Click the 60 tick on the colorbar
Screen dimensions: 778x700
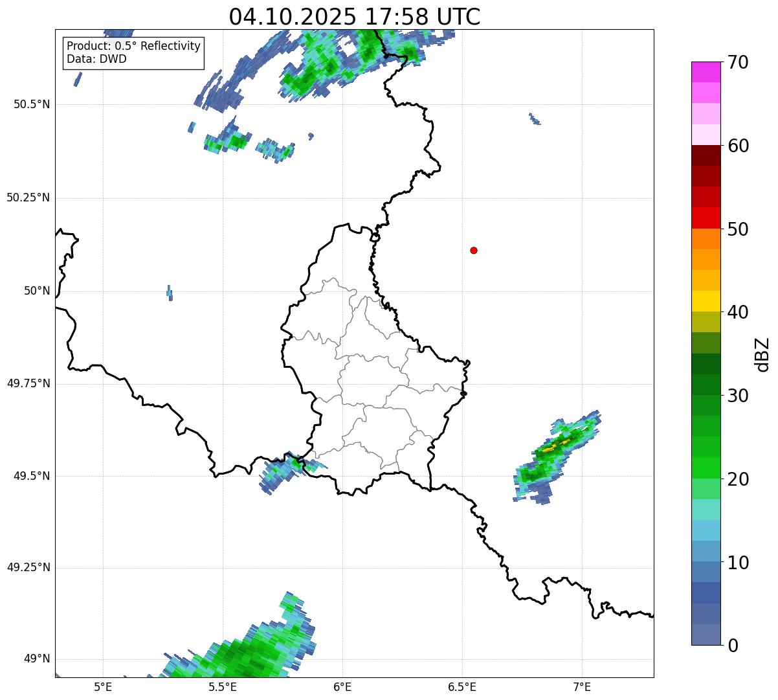tap(738, 146)
